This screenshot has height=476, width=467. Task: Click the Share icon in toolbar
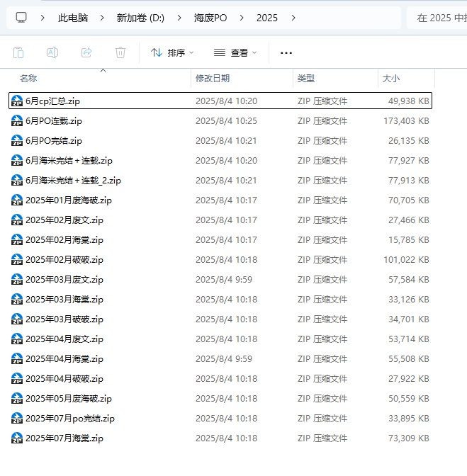pyautogui.click(x=86, y=52)
